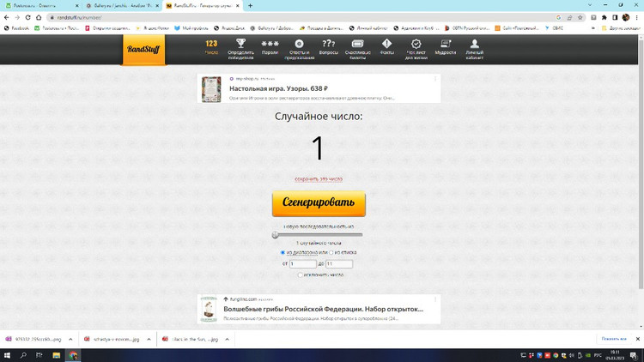The image size is (644, 362).
Task: Open the Ответы и предсказания ball icon
Action: 299,44
